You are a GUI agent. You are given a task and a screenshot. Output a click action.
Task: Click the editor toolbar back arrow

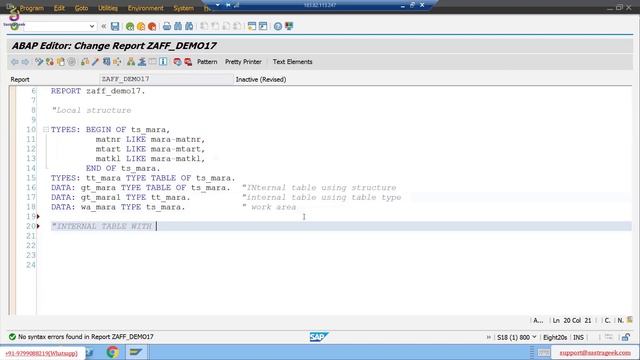point(15,62)
